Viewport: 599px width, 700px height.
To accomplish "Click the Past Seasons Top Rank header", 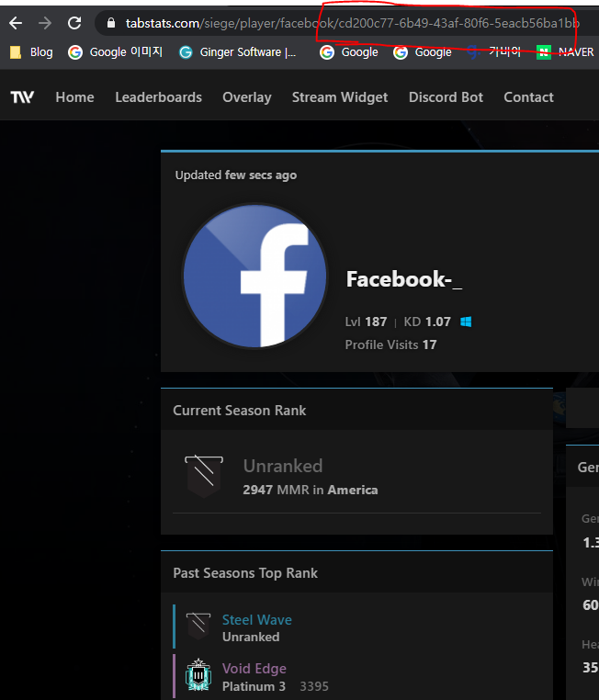I will tap(245, 572).
